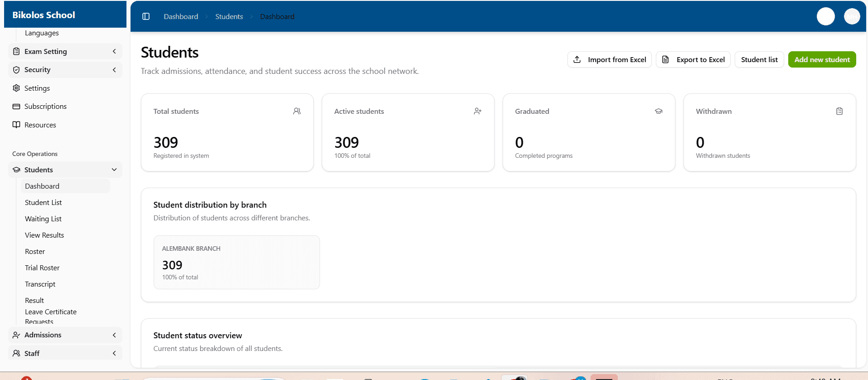Go to Students breadcrumb link
The width and height of the screenshot is (868, 380).
pyautogui.click(x=229, y=17)
